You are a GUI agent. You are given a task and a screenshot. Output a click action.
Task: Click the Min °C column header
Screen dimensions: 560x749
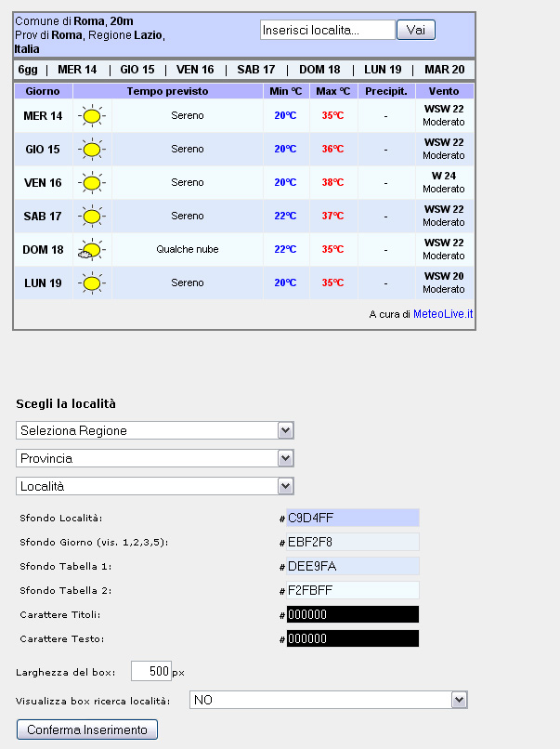[286, 91]
